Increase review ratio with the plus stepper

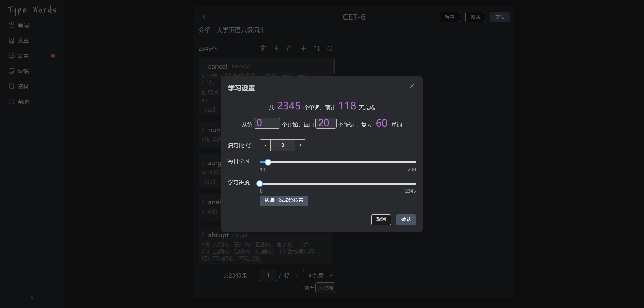(x=300, y=145)
